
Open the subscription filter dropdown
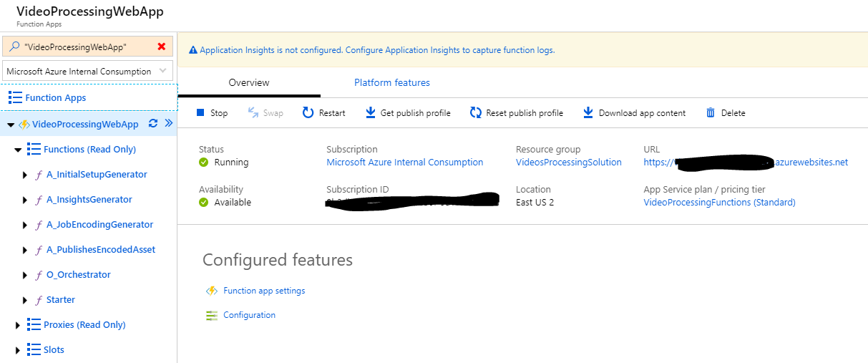point(88,71)
